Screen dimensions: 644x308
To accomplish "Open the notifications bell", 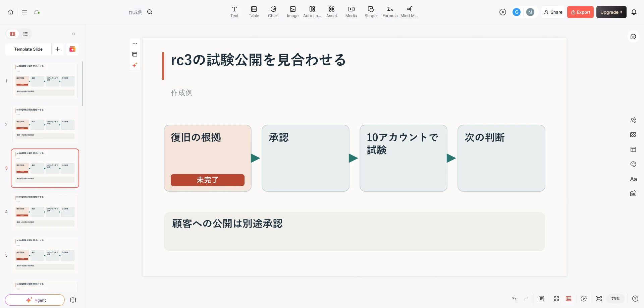I will tap(634, 12).
